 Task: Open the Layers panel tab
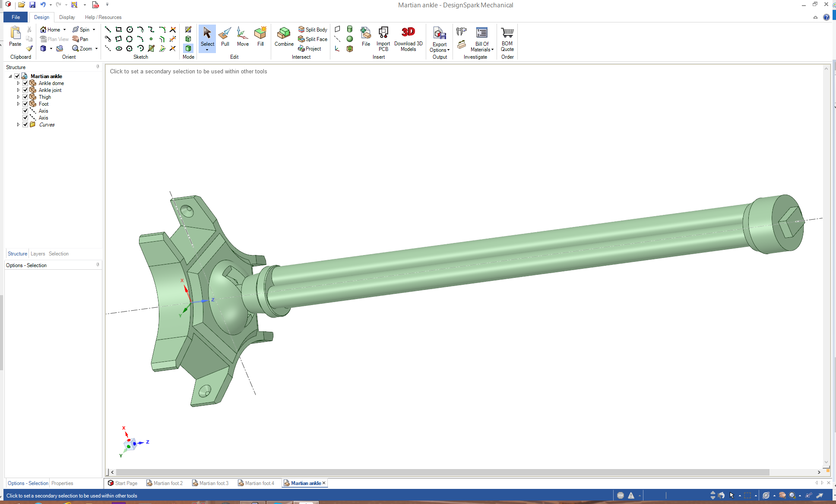point(38,254)
